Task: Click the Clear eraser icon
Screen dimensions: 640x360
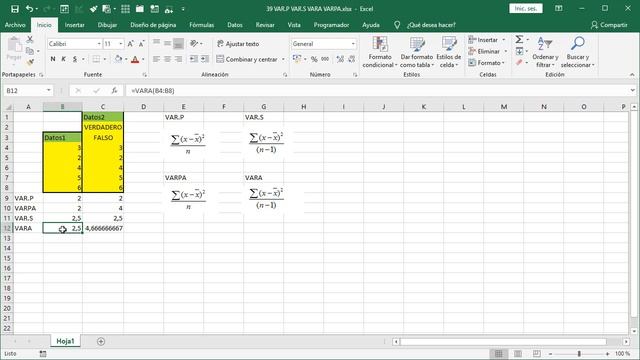Action: pyautogui.click(x=519, y=62)
